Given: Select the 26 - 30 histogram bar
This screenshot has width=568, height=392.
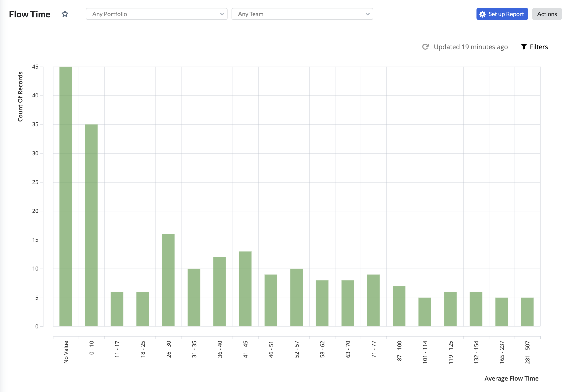Looking at the screenshot, I should point(168,280).
